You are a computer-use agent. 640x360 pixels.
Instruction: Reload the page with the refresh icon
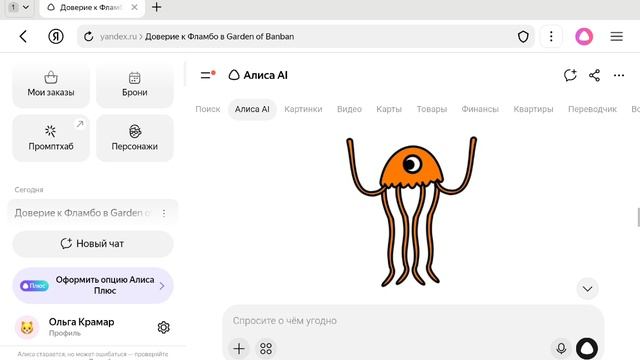tap(89, 37)
